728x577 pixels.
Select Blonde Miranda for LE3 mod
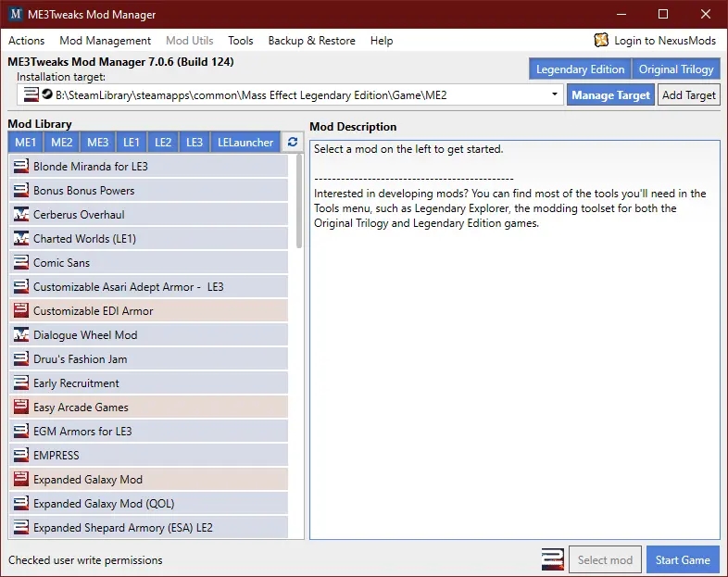tap(148, 166)
